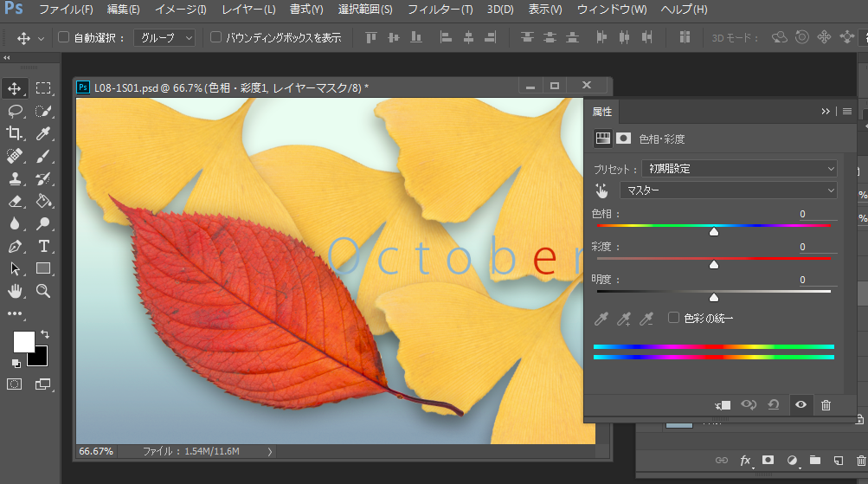The width and height of the screenshot is (868, 484).
Task: Select the Zoom tool
Action: 43,291
